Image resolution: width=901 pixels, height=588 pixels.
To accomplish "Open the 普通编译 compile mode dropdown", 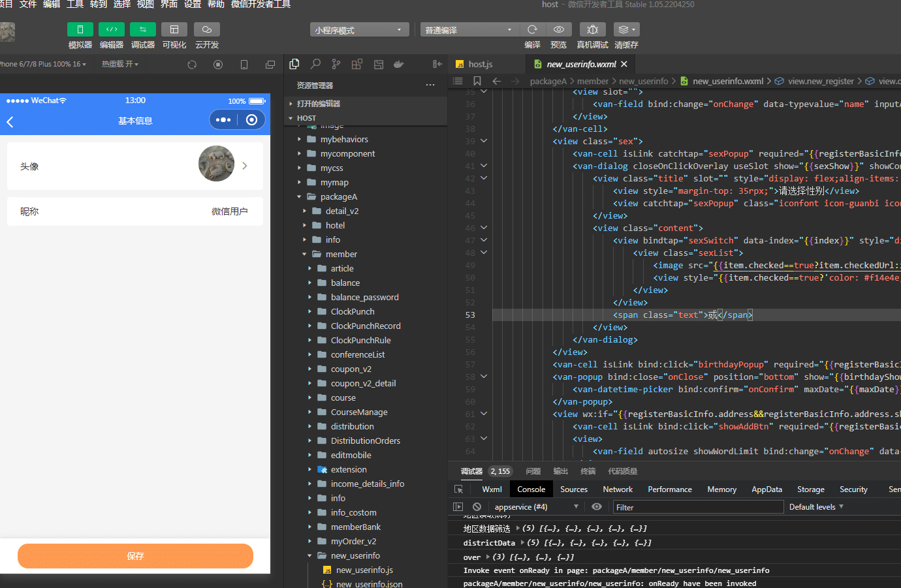I will coord(470,30).
